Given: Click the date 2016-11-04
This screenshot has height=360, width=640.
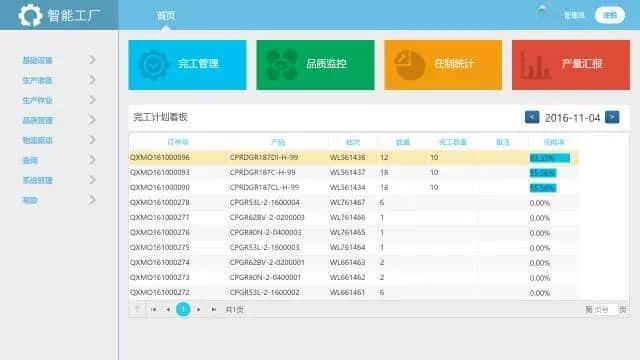Looking at the screenshot, I should [572, 118].
